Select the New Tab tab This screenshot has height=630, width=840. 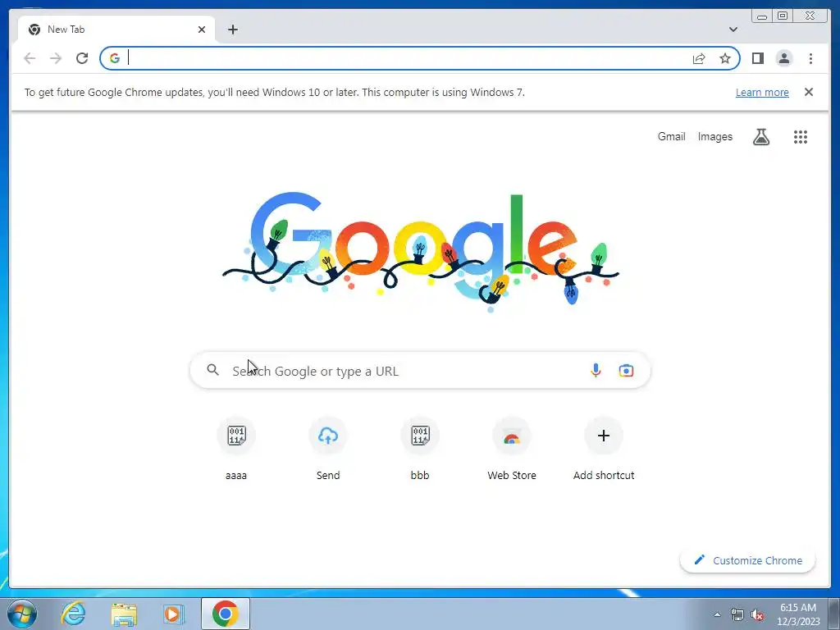[116, 30]
